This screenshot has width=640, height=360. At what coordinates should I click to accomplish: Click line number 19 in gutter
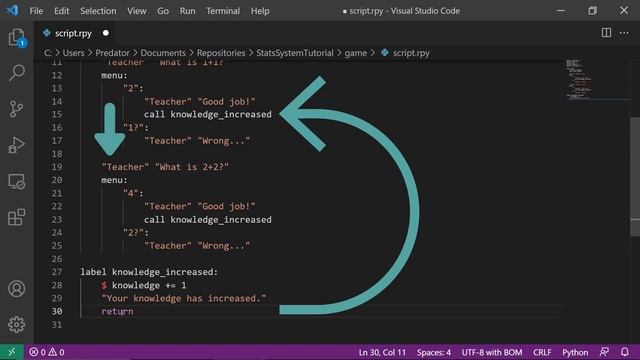[57, 167]
